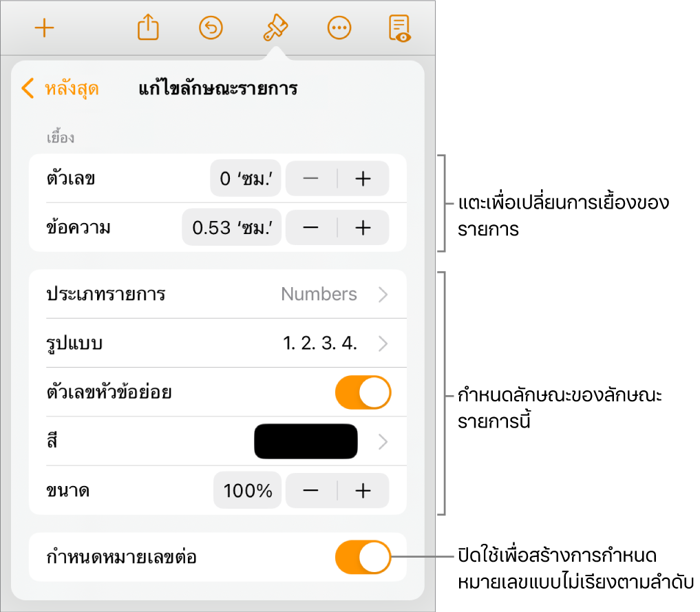Decrease the ขนาด size with minus stepper
The image size is (700, 612).
click(x=311, y=490)
